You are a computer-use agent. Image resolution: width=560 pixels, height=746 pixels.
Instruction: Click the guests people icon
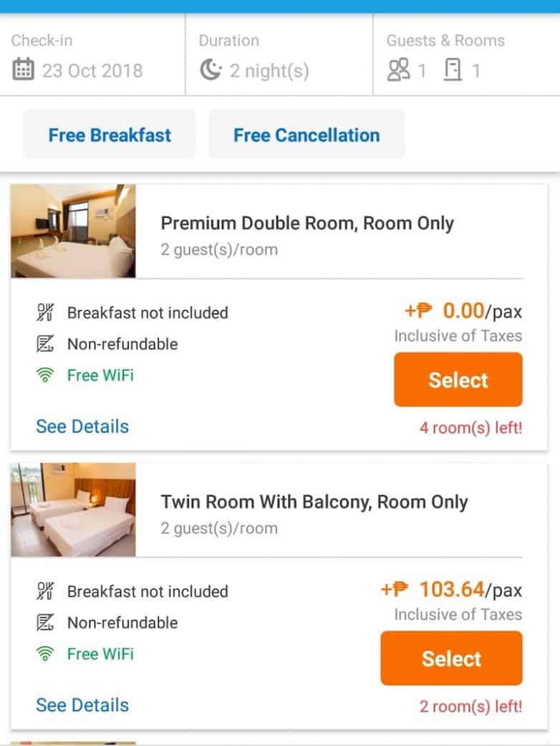[x=398, y=70]
